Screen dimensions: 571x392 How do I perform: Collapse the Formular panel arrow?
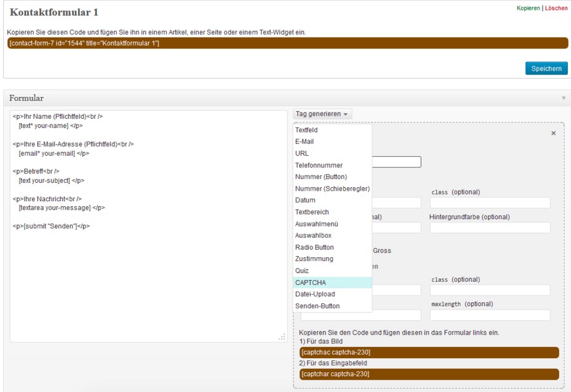[x=564, y=98]
